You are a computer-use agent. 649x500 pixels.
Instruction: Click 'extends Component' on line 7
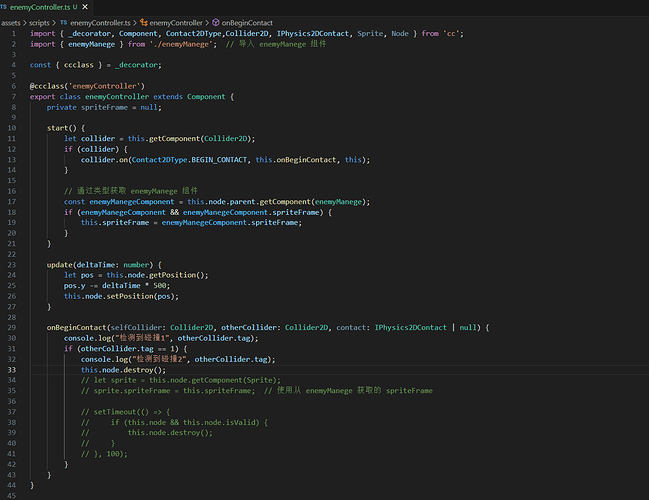pos(189,96)
